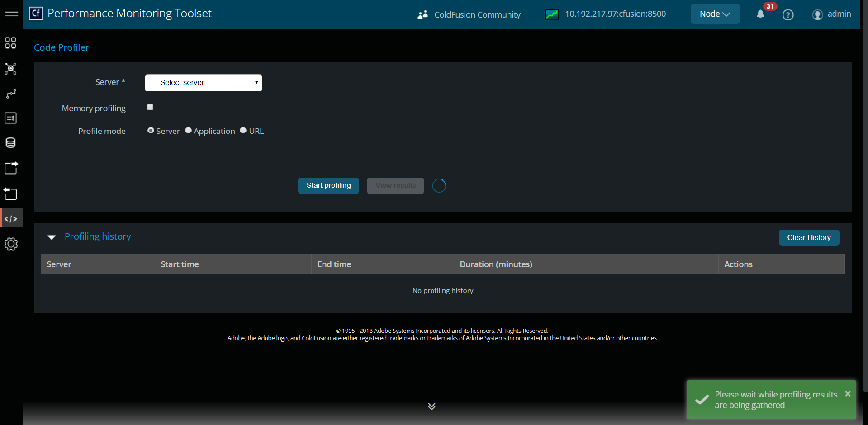
Task: Select the URL profile mode
Action: tap(243, 131)
